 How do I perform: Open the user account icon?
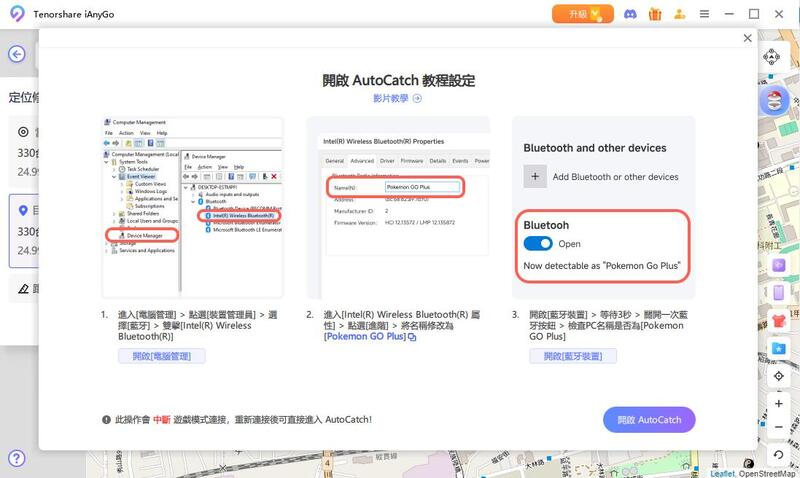point(679,14)
